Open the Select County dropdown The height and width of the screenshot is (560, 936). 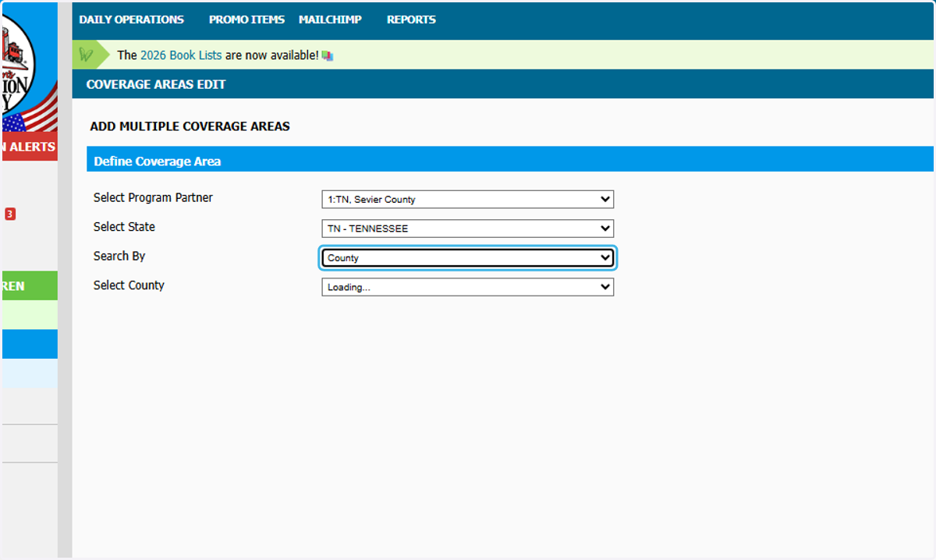pyautogui.click(x=468, y=287)
